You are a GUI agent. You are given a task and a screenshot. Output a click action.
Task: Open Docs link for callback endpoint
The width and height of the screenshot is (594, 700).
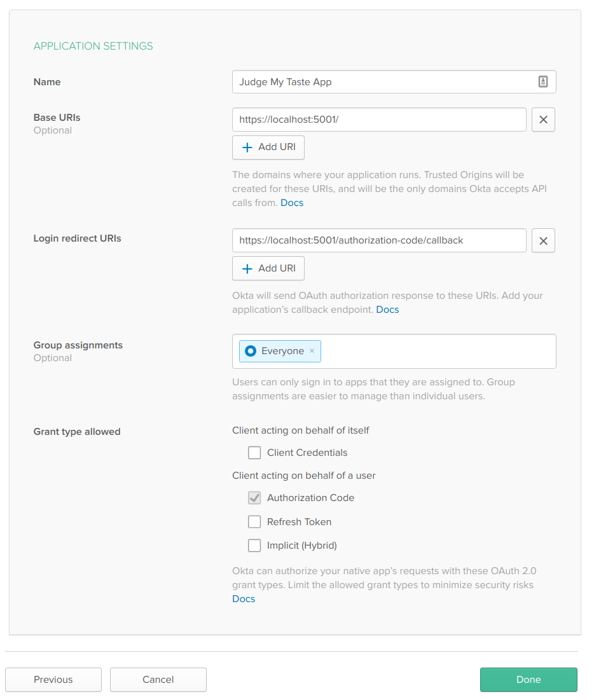pos(387,310)
